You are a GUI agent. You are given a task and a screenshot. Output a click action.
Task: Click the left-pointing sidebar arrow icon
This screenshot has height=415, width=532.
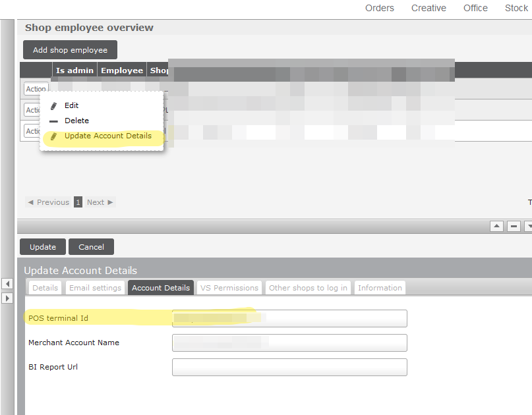tap(7, 284)
